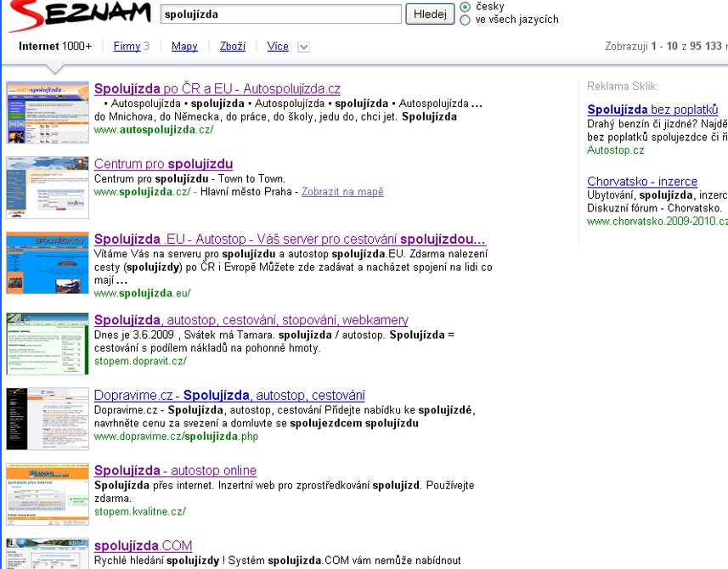Click the stopem.kvalitne.cz/ green URL

140,511
